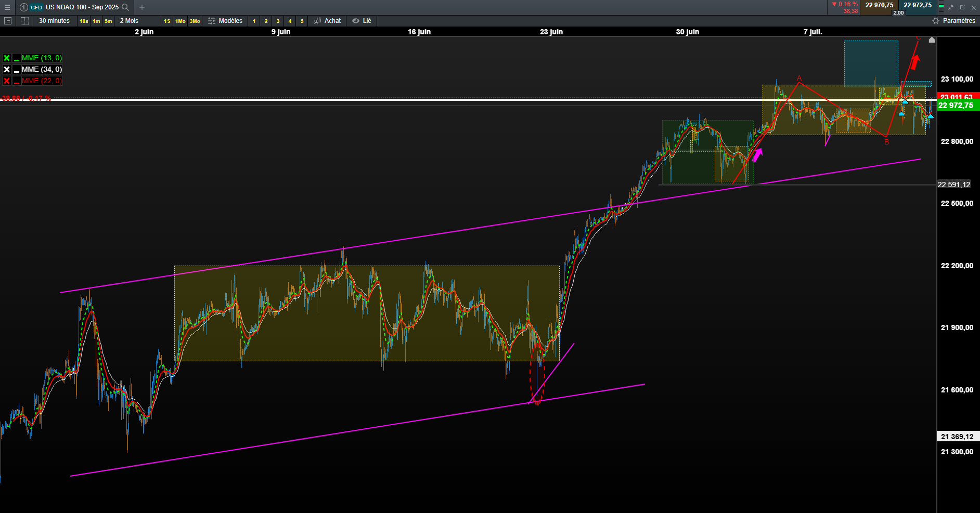Click the 7 juil. date on time axis

point(813,32)
